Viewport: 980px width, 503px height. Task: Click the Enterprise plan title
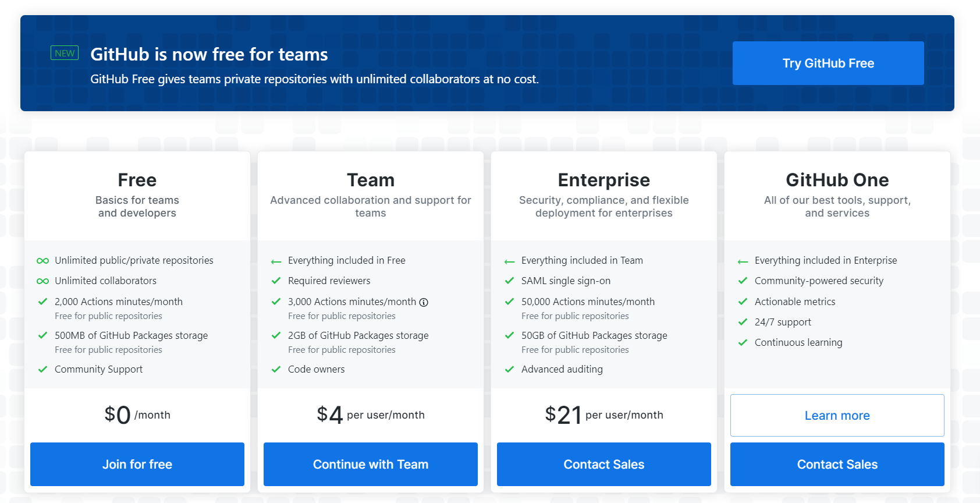(x=604, y=180)
